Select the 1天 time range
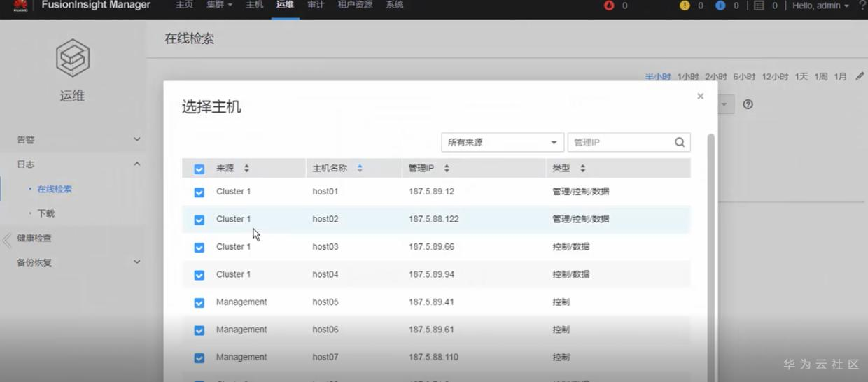 pos(801,77)
